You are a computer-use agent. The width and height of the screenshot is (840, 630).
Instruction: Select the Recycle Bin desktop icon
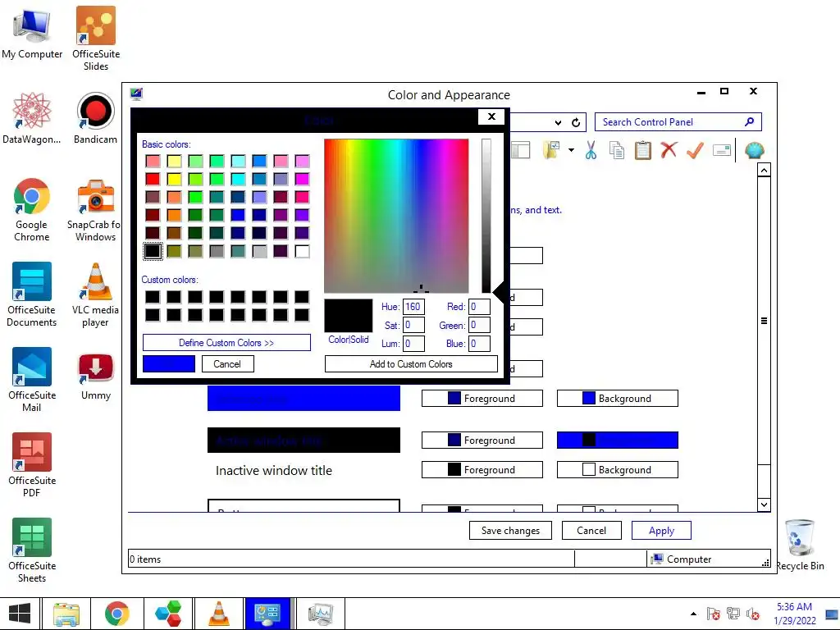(800, 545)
